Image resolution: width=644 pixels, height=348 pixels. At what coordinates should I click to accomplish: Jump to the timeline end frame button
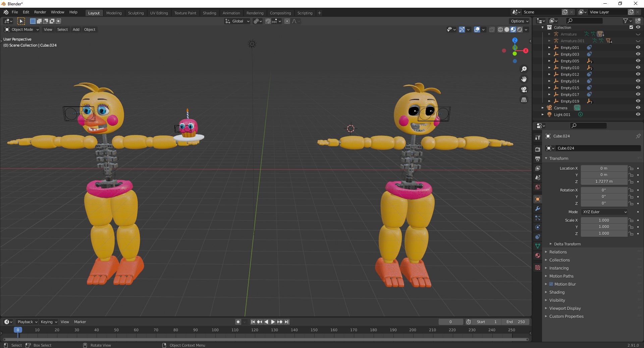[286, 322]
